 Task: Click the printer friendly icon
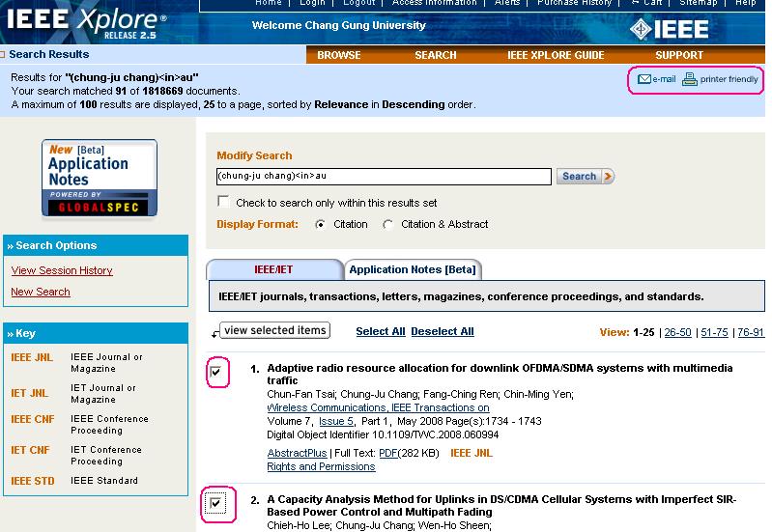[x=689, y=79]
